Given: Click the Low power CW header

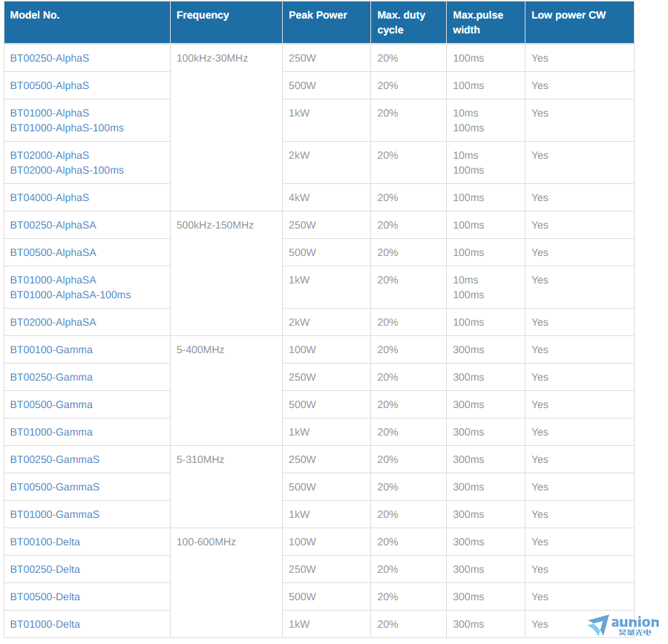Looking at the screenshot, I should [x=580, y=22].
